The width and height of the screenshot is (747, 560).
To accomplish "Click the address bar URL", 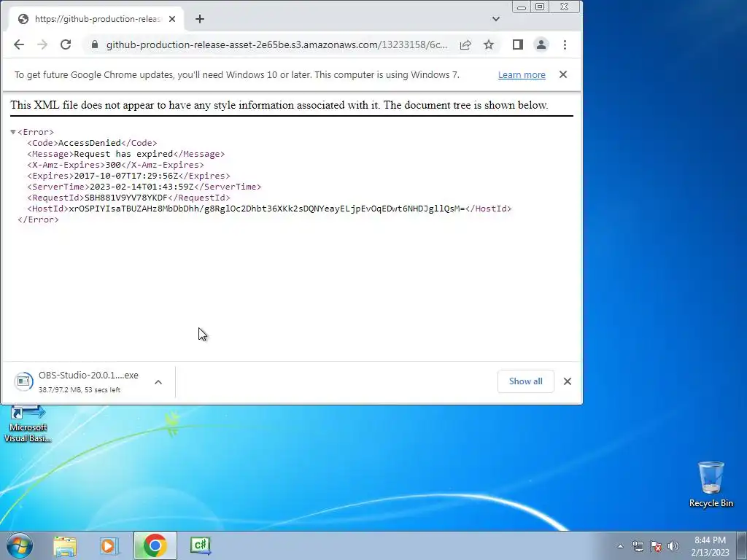I will click(276, 44).
